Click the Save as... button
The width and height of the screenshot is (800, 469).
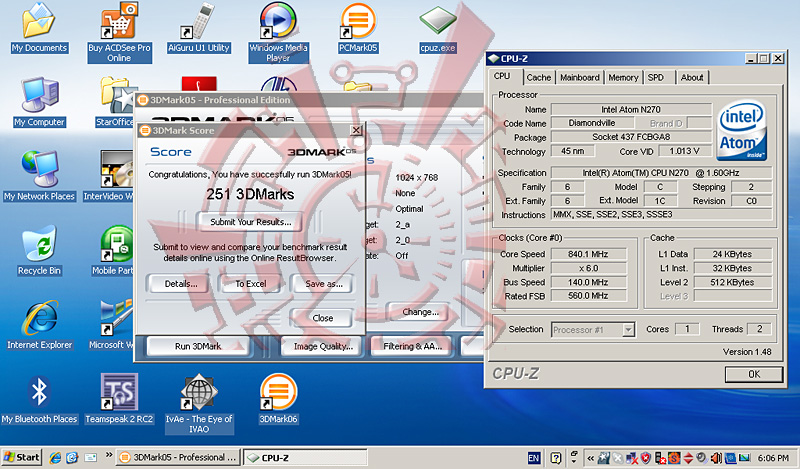[323, 284]
